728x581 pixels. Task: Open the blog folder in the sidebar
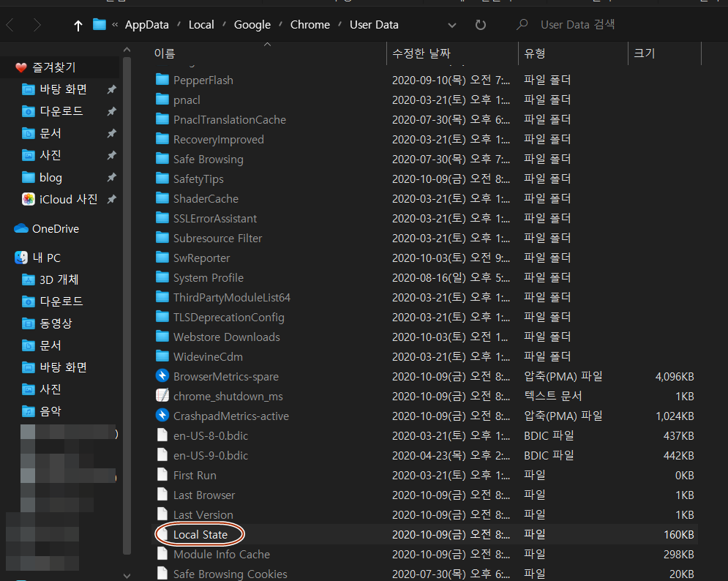click(x=50, y=177)
